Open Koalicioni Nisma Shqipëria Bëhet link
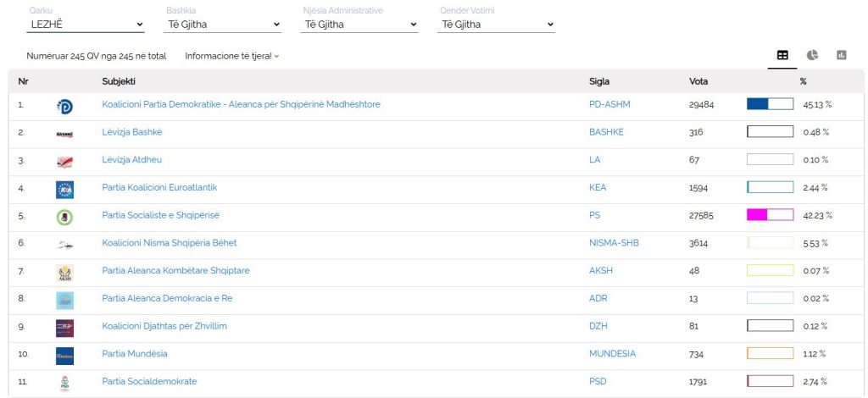 click(x=170, y=243)
